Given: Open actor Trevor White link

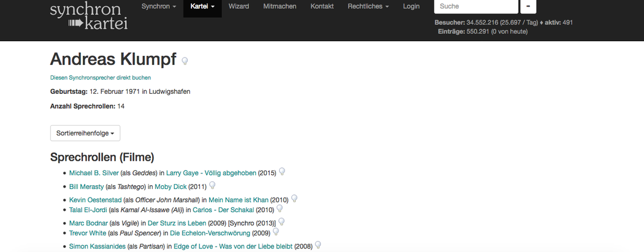Looking at the screenshot, I should point(88,234).
